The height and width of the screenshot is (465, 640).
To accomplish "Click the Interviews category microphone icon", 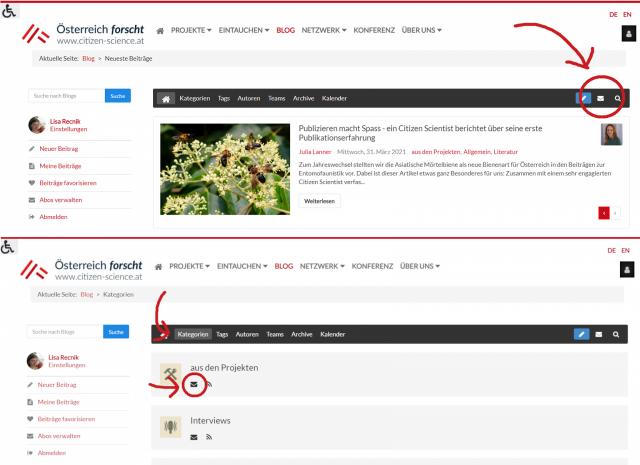I will click(170, 427).
